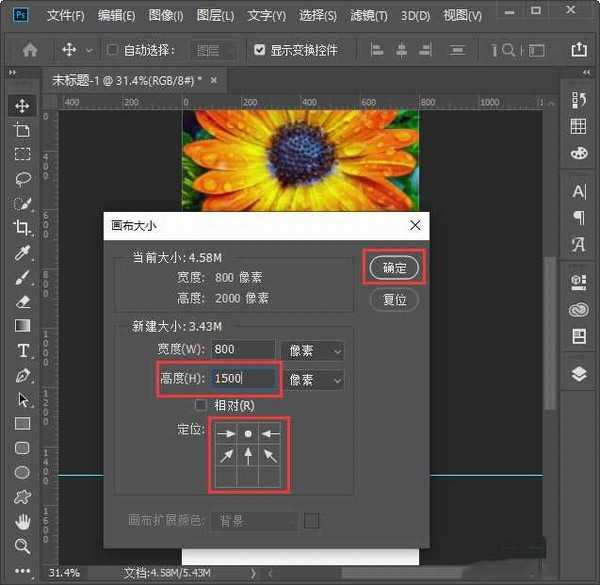The height and width of the screenshot is (585, 600).
Task: Choose the Horizontal Type tool
Action: click(22, 350)
